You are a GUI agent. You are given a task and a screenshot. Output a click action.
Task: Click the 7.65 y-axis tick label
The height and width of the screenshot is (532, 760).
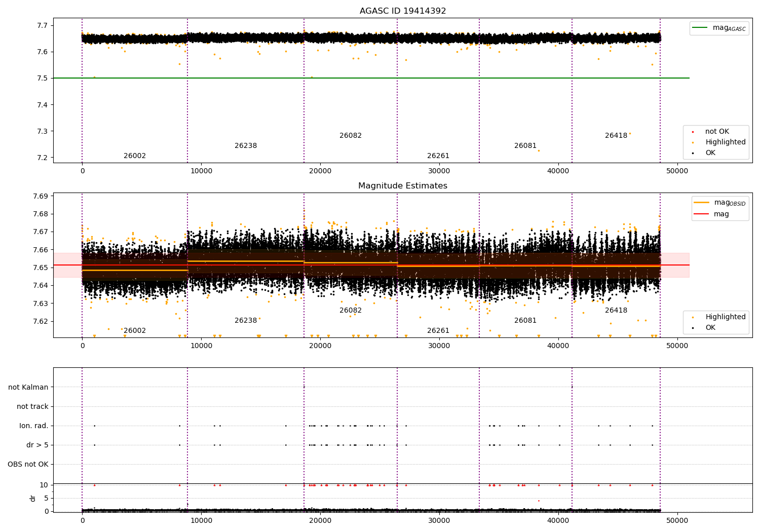pyautogui.click(x=40, y=268)
